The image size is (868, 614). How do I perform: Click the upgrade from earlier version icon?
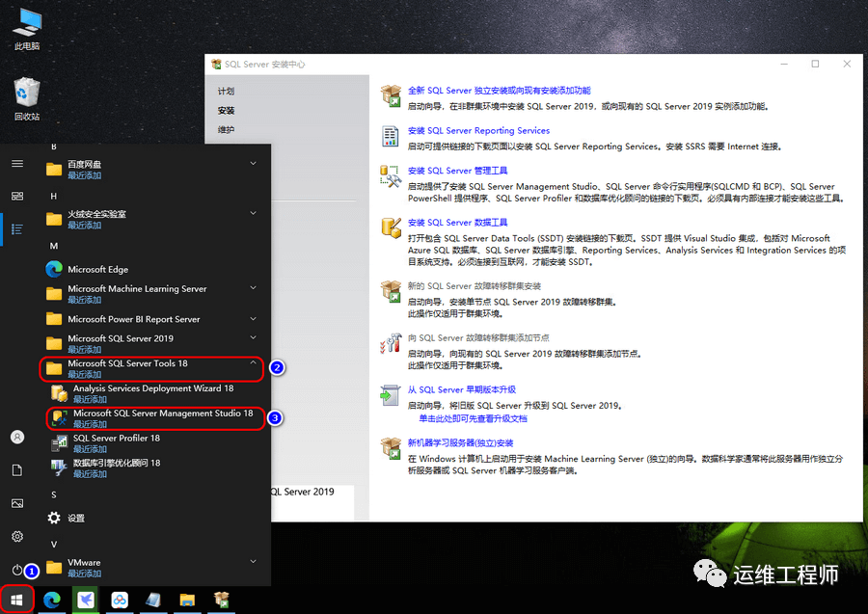(391, 395)
